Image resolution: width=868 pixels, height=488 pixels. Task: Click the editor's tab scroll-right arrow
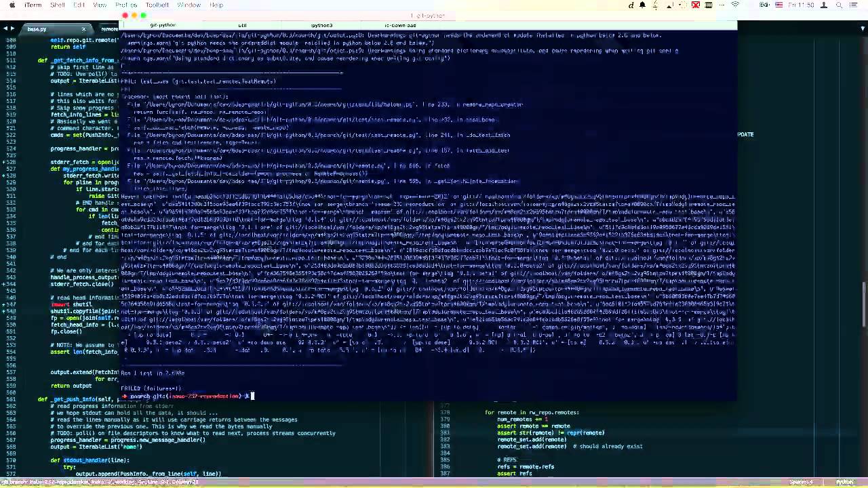coord(12,28)
